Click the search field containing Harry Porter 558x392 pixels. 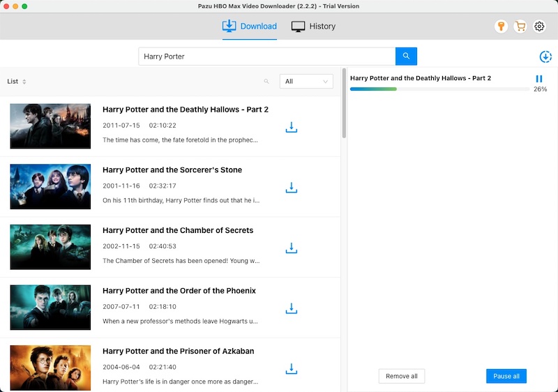click(x=267, y=56)
